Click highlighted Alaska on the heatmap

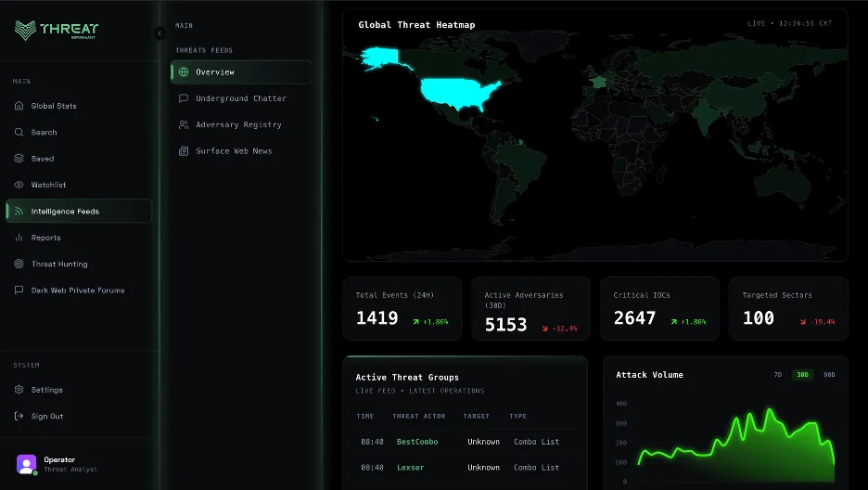click(x=381, y=58)
